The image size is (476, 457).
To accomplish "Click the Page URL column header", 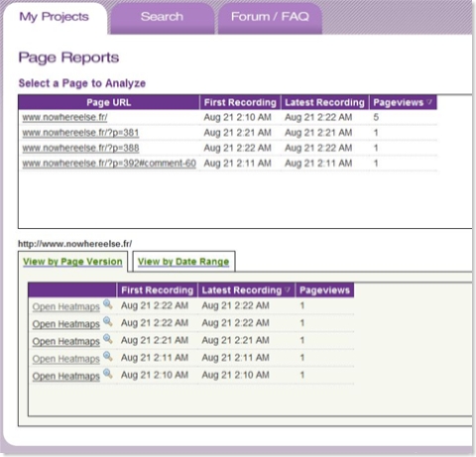I will point(109,102).
